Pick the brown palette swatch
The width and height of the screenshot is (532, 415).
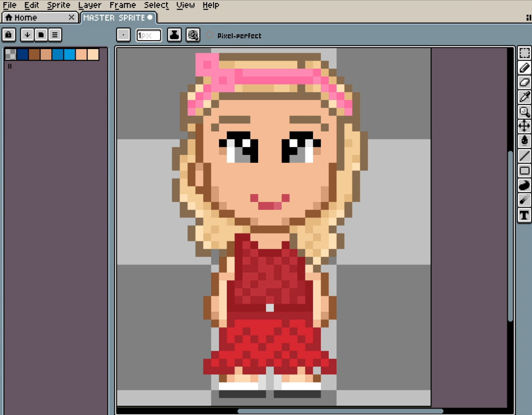(34, 54)
